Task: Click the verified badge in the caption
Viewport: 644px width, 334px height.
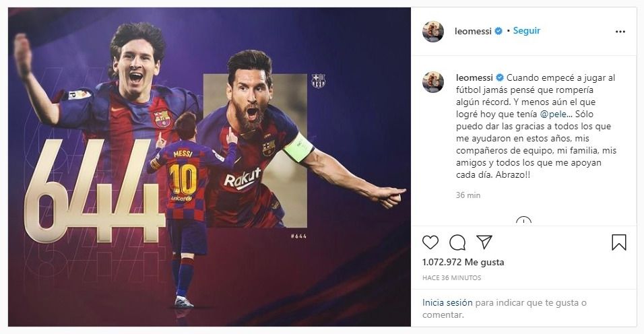Action: pyautogui.click(x=498, y=77)
